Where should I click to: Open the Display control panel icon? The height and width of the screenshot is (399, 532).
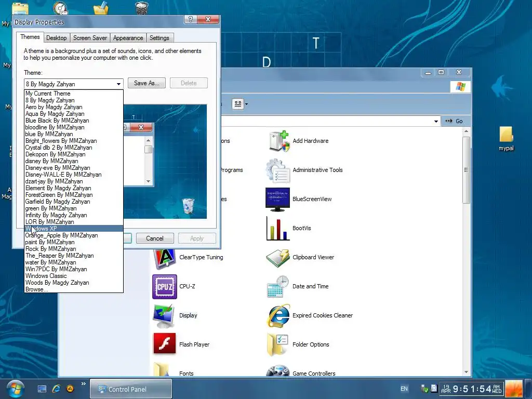pyautogui.click(x=165, y=316)
